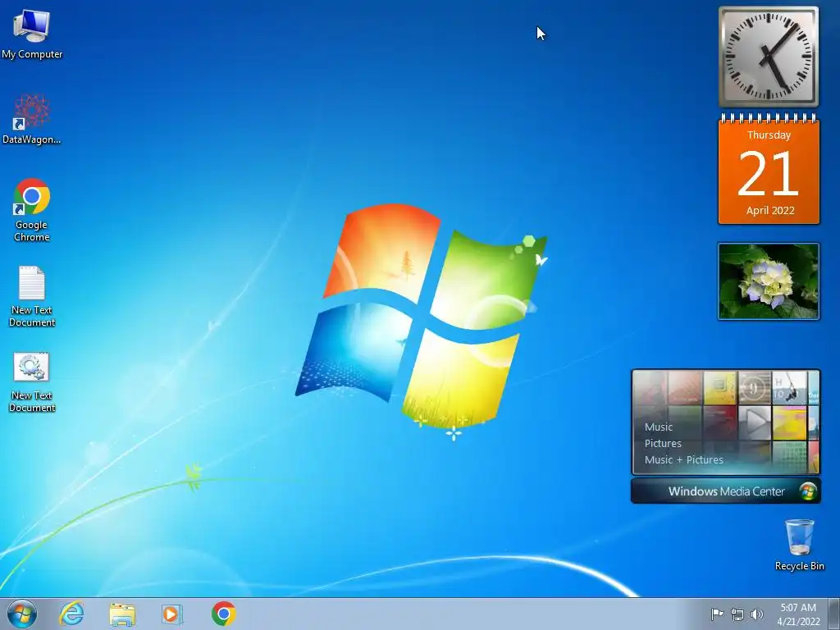840x630 pixels.
Task: Open Windows Explorer folder icon on taskbar
Action: (122, 614)
